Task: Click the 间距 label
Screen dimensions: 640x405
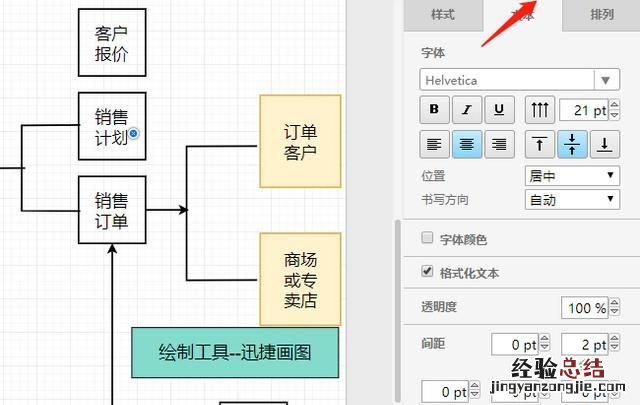Action: pyautogui.click(x=433, y=343)
